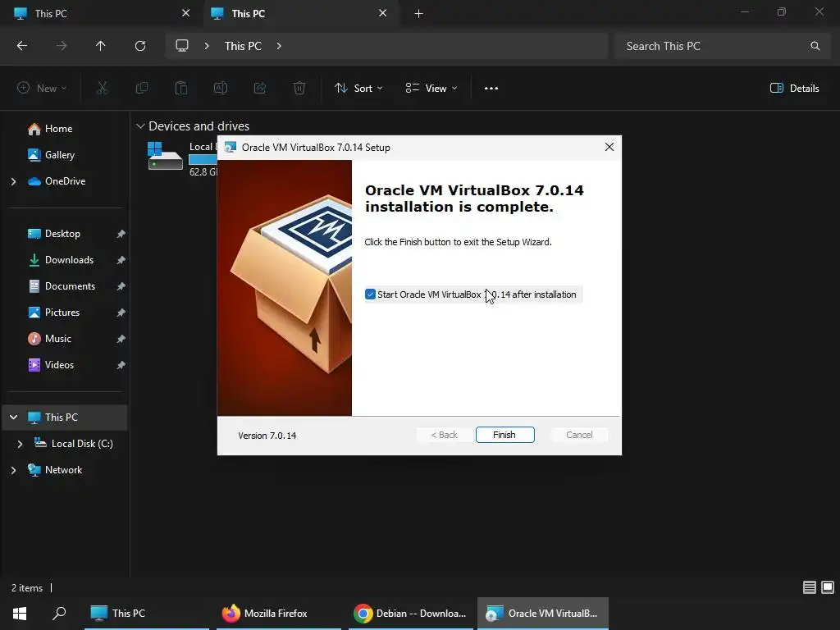Open the pinned Pictures folder

(x=62, y=313)
